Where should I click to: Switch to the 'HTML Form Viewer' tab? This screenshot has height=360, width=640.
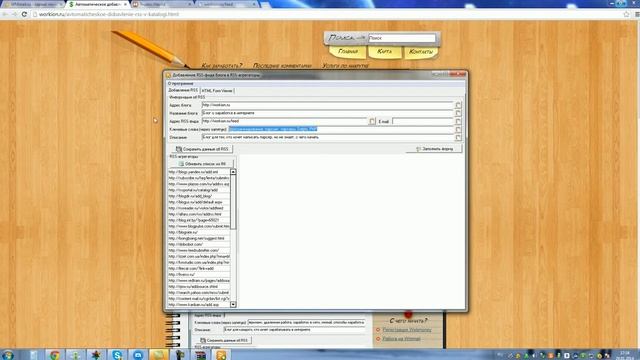click(217, 91)
